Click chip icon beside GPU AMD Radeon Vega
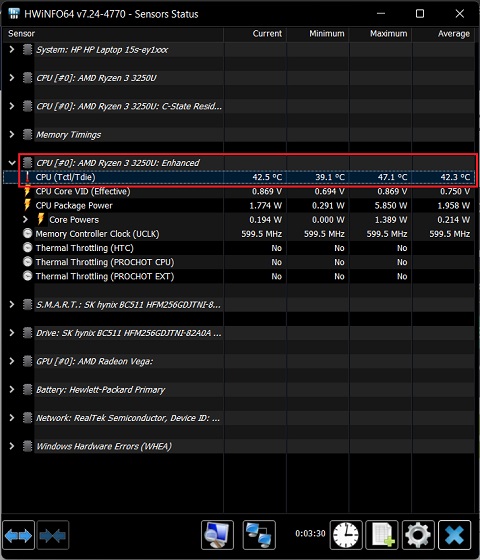This screenshot has width=480, height=560. click(x=27, y=361)
